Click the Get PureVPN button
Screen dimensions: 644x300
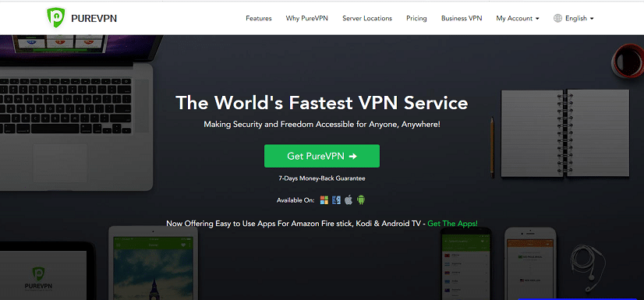[x=321, y=156]
